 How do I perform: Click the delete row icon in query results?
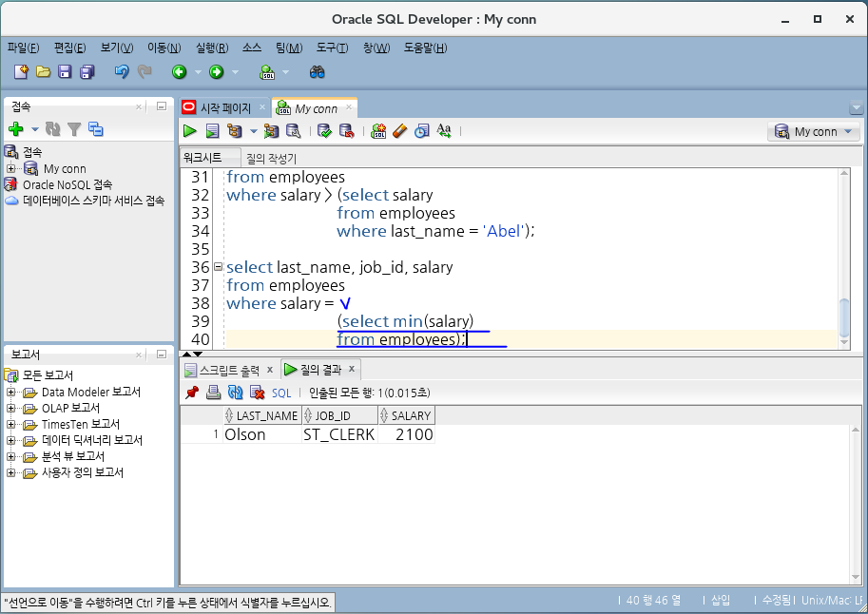257,393
